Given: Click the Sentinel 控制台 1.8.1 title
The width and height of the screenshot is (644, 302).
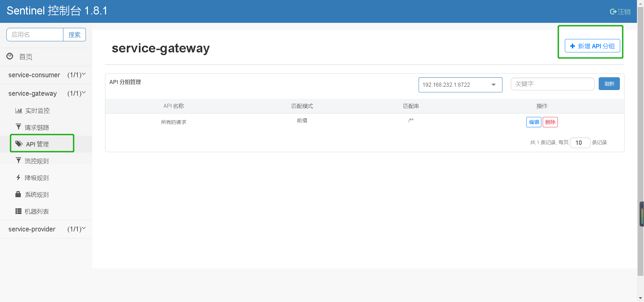Looking at the screenshot, I should [57, 11].
